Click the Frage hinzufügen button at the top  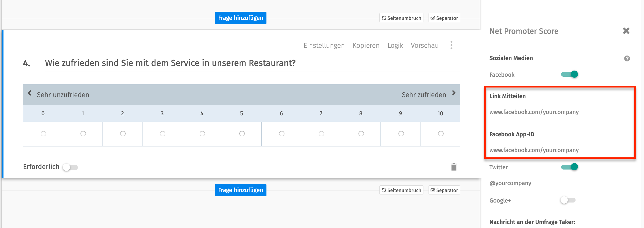point(240,18)
